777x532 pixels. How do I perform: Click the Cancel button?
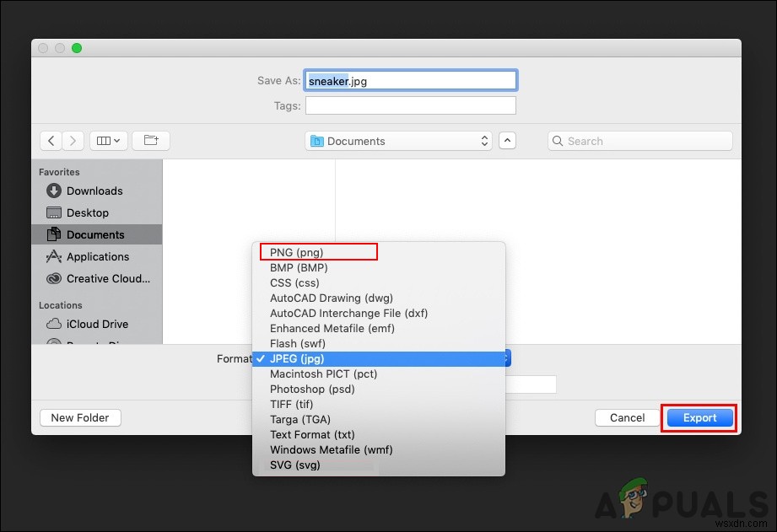[x=627, y=417]
